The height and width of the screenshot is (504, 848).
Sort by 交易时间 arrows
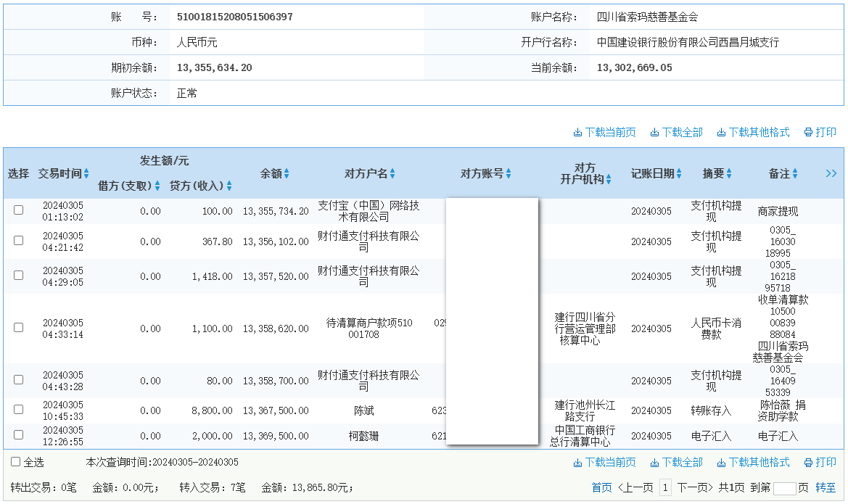click(86, 173)
